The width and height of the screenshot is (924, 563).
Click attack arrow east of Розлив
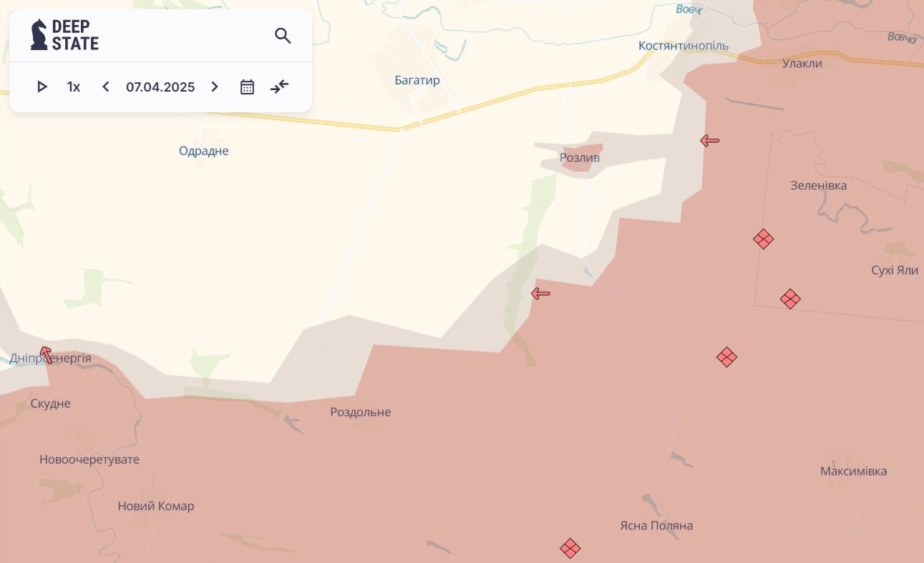[x=709, y=141]
